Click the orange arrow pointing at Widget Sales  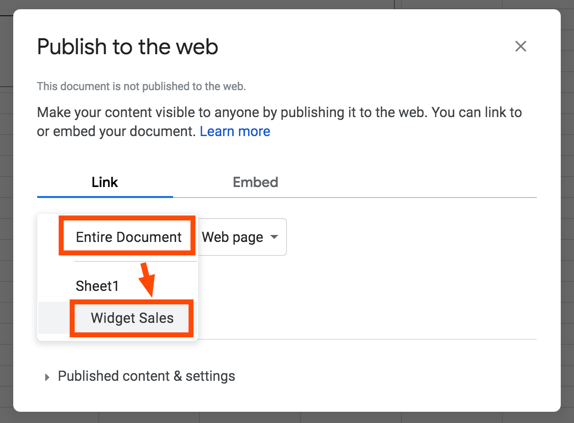[148, 279]
